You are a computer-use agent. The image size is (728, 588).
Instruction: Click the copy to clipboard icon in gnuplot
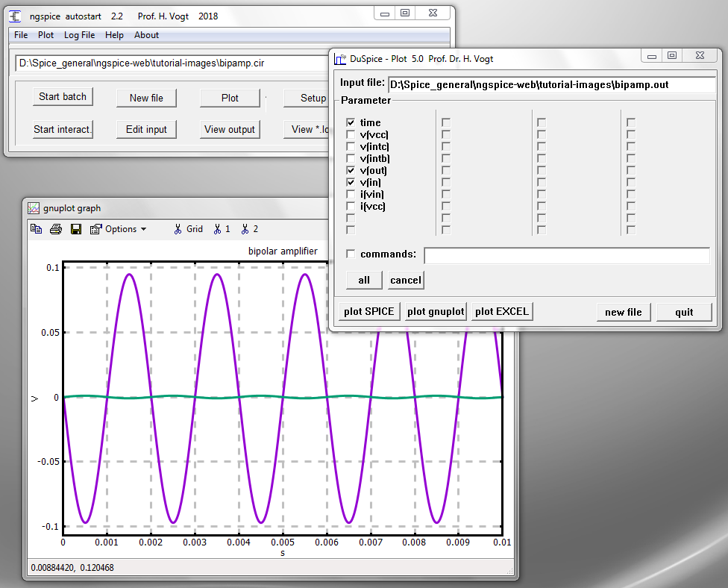tap(36, 229)
